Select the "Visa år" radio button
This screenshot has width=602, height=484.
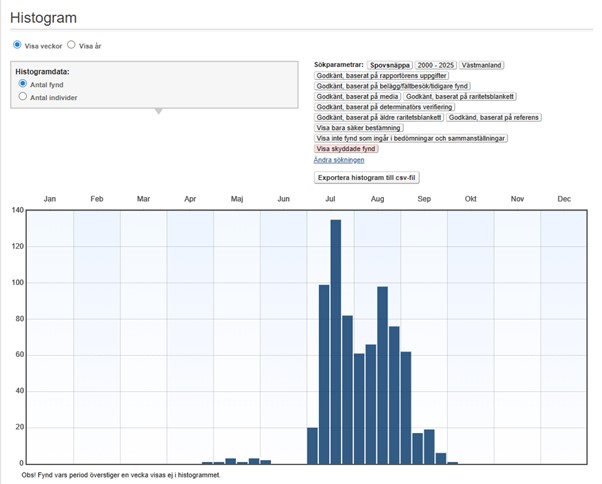point(73,46)
